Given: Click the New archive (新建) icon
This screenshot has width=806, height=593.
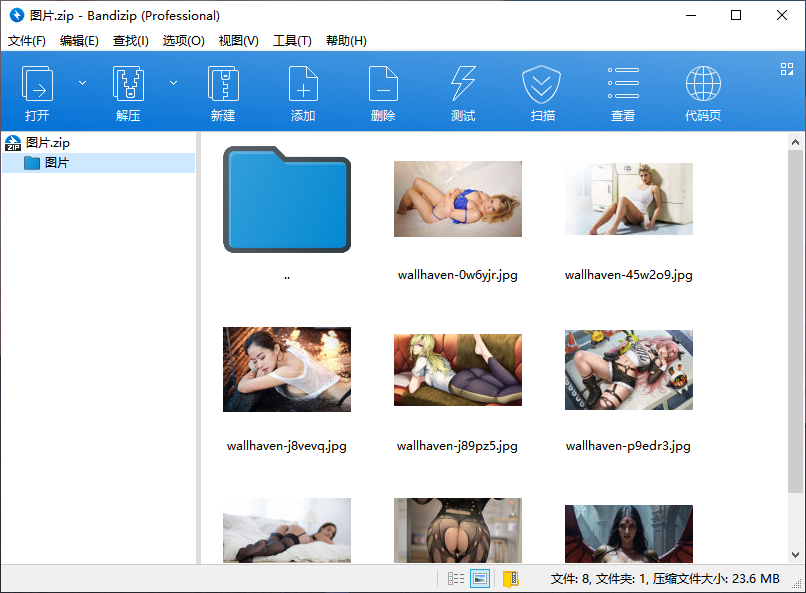Looking at the screenshot, I should coord(223,85).
